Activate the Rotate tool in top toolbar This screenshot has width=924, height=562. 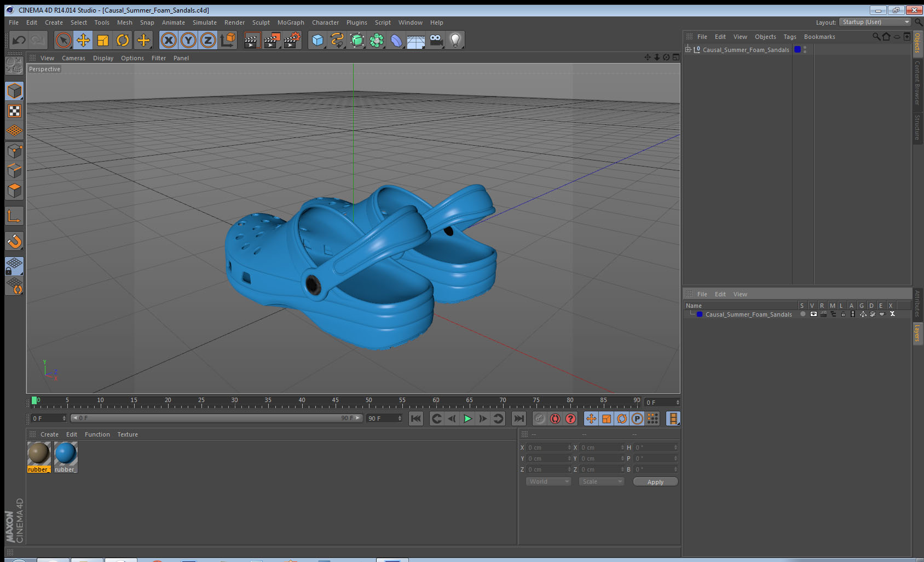click(x=123, y=40)
